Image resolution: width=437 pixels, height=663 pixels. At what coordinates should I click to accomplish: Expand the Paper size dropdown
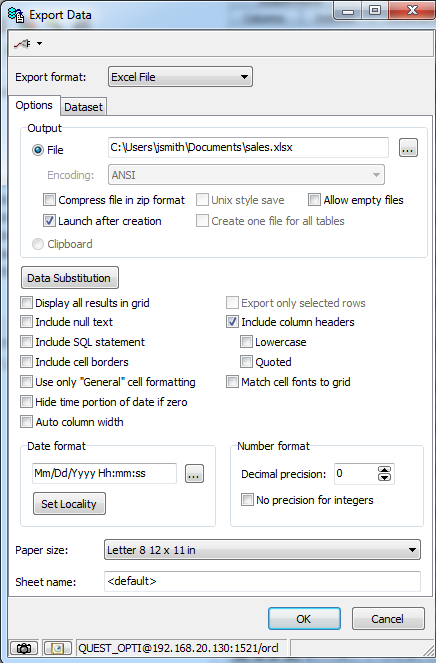(262, 550)
